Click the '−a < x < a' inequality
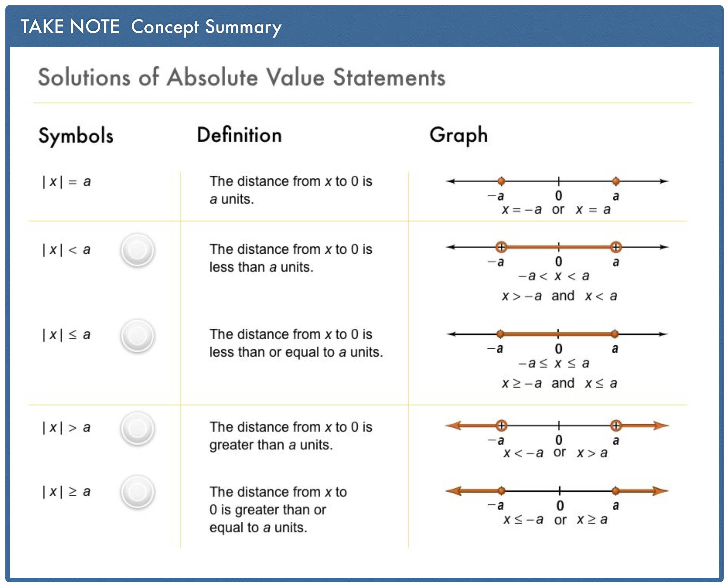This screenshot has width=728, height=588. click(x=553, y=276)
